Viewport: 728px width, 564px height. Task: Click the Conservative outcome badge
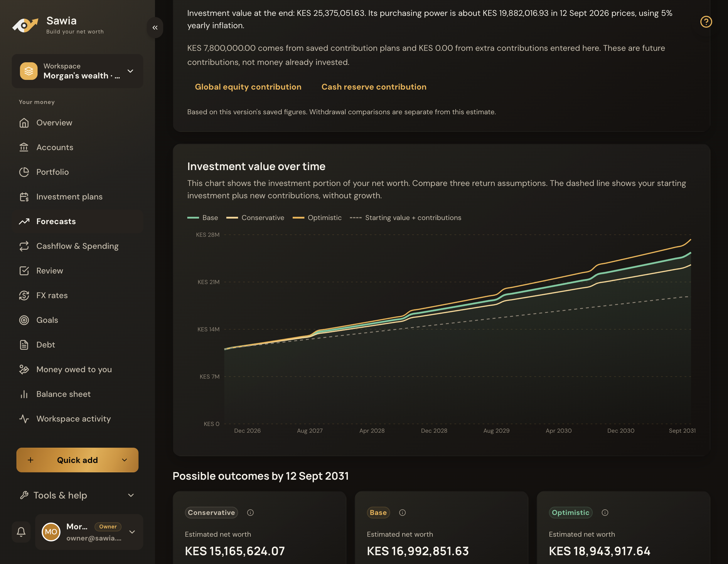(x=211, y=513)
